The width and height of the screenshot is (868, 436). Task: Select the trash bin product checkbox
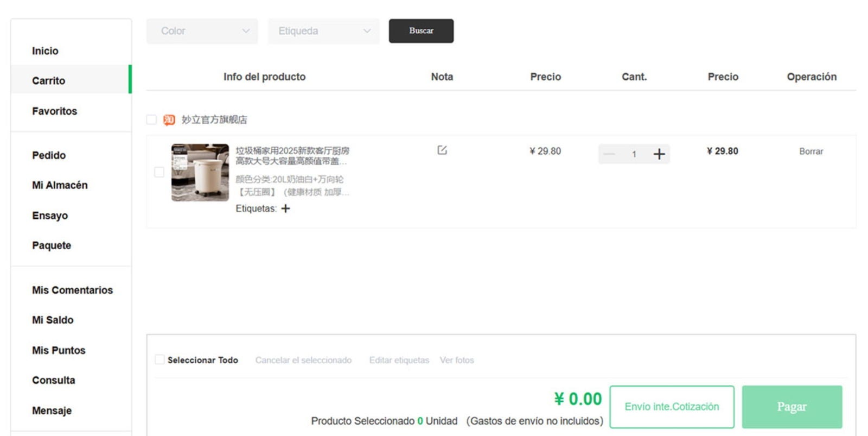[159, 172]
